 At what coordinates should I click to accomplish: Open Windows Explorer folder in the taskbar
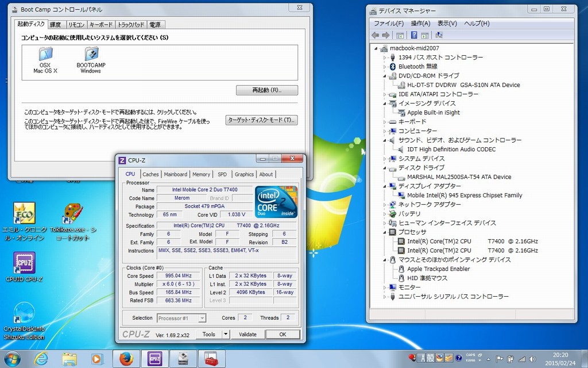click(69, 359)
